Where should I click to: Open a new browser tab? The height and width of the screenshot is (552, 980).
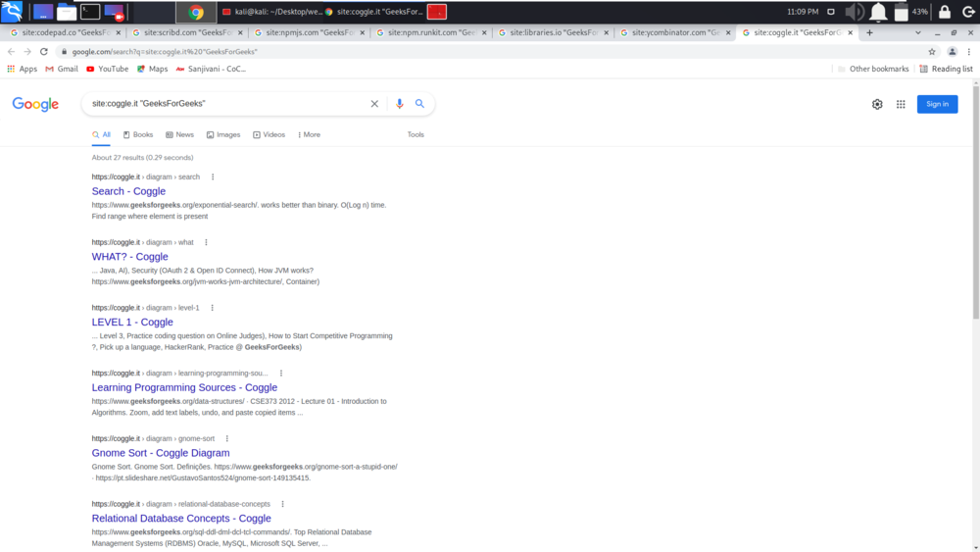point(869,32)
